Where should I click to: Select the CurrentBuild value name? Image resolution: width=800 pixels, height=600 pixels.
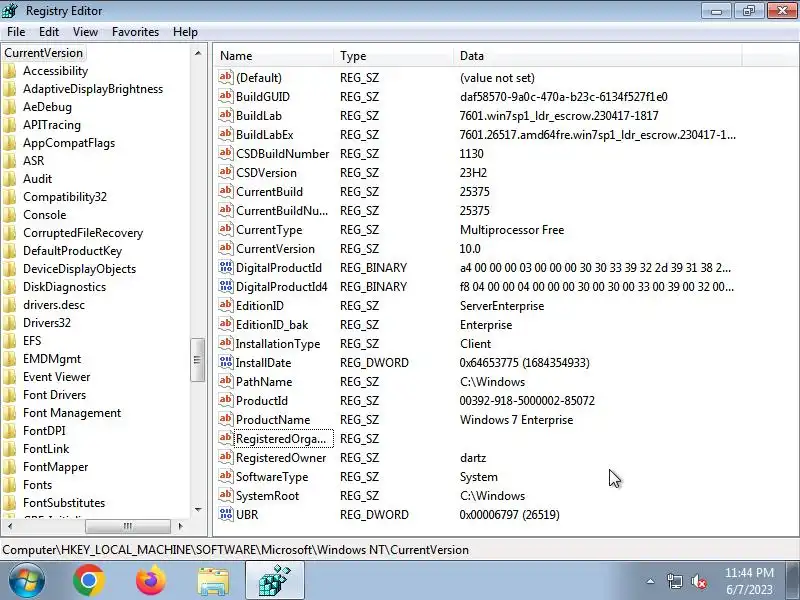point(269,192)
